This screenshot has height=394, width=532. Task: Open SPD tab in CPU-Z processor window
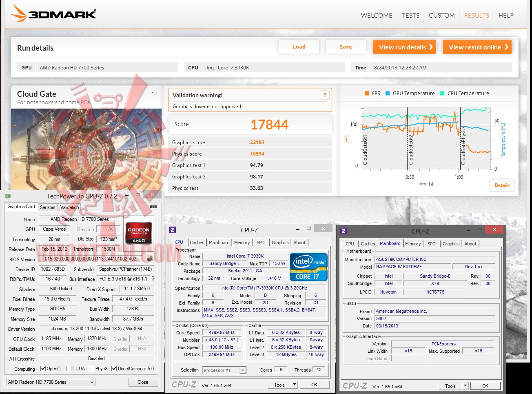(261, 243)
